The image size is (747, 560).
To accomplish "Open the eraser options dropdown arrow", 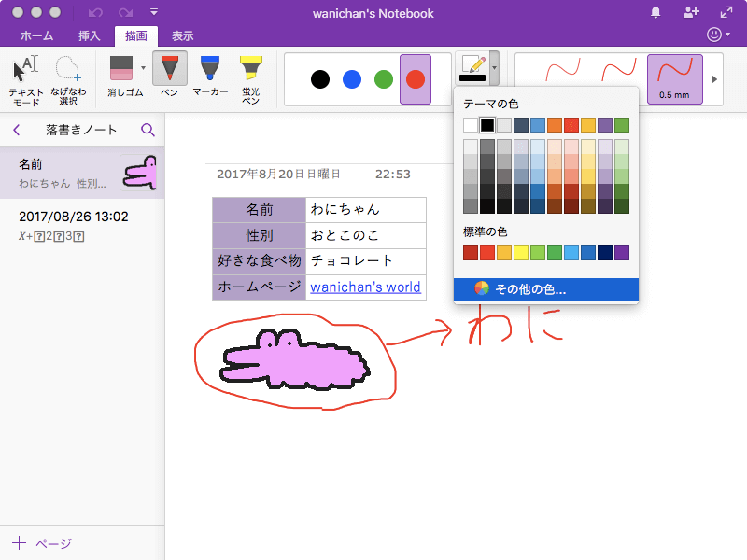I will [143, 67].
